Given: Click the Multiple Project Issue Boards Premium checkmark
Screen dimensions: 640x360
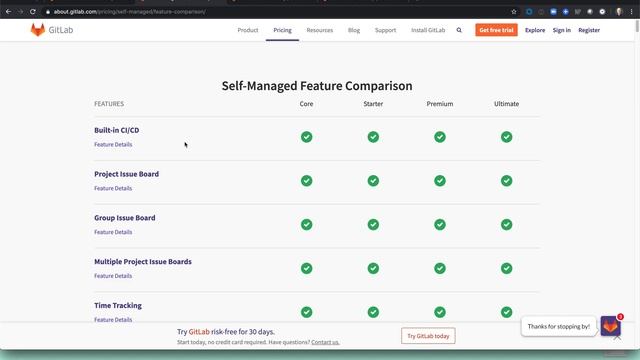Looking at the screenshot, I should 440,268.
